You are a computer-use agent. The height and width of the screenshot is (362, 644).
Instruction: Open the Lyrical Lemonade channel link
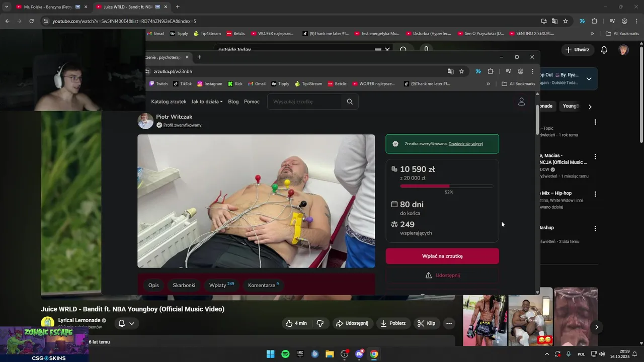click(x=79, y=320)
